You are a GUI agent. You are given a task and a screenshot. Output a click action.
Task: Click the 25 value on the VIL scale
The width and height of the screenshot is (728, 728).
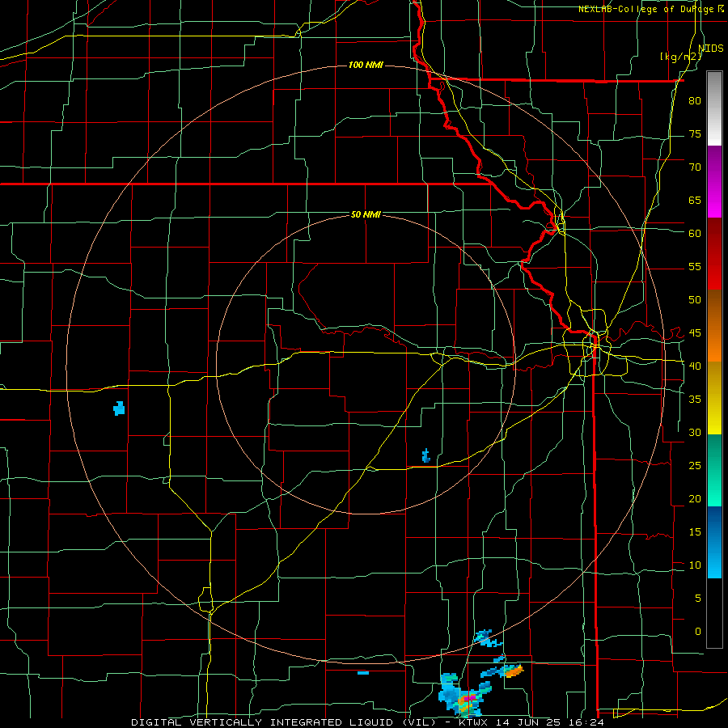695,465
